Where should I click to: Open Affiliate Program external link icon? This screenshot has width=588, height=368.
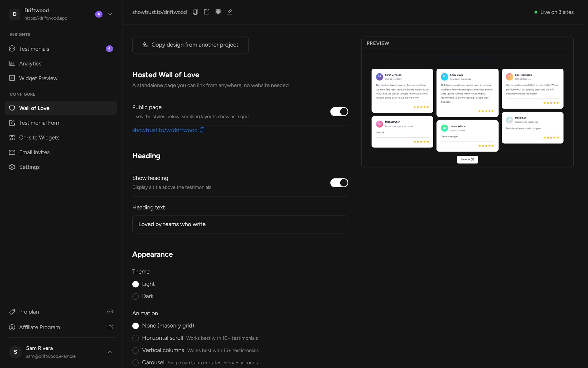coord(111,327)
